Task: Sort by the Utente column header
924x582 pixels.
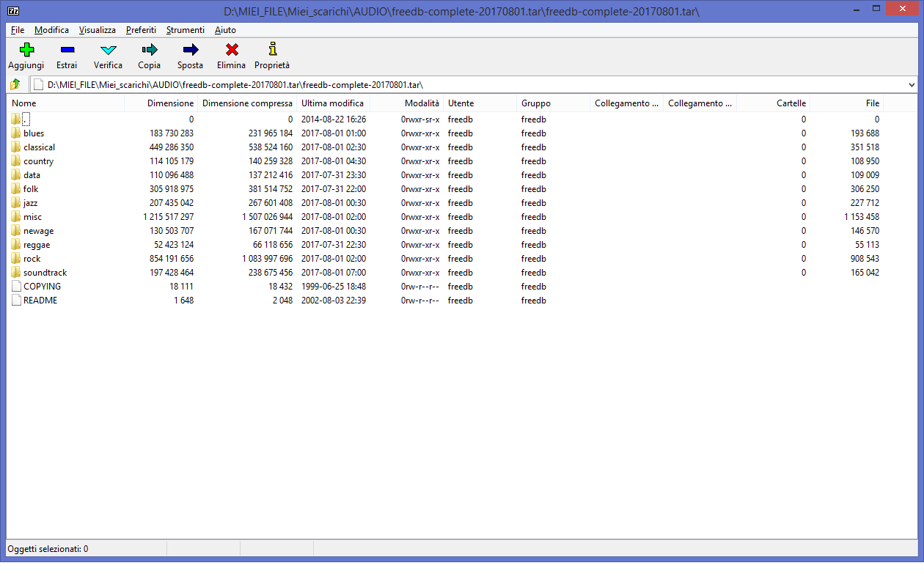Action: pos(480,103)
